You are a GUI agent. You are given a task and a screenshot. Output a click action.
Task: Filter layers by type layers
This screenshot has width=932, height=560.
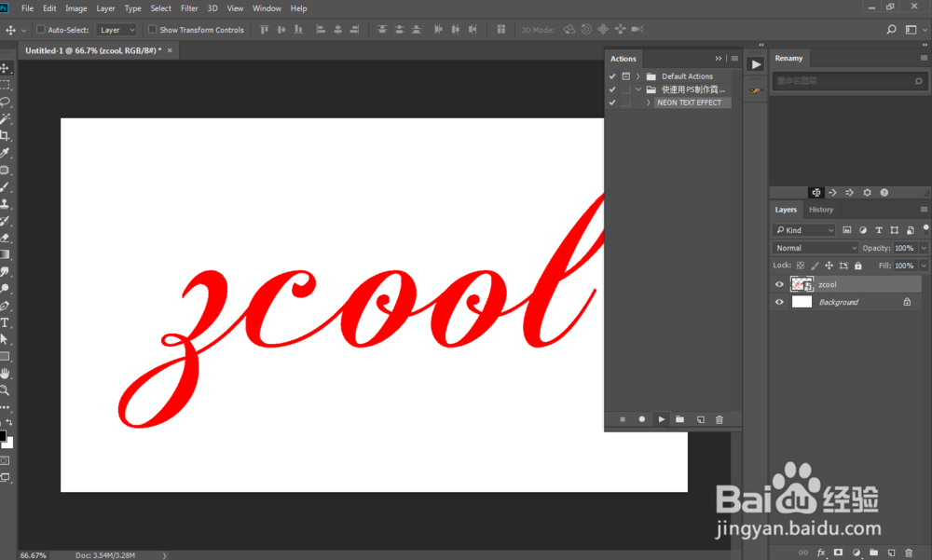pyautogui.click(x=879, y=230)
